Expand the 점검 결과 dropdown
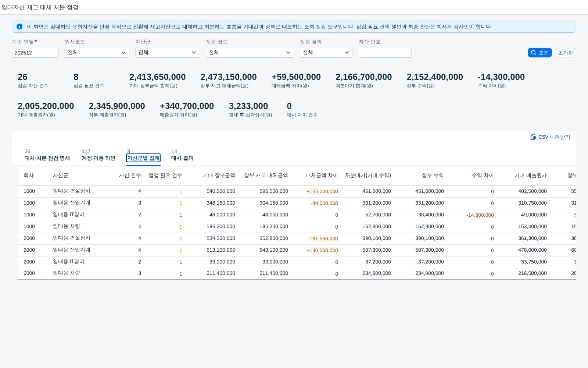The image size is (588, 368). [326, 53]
